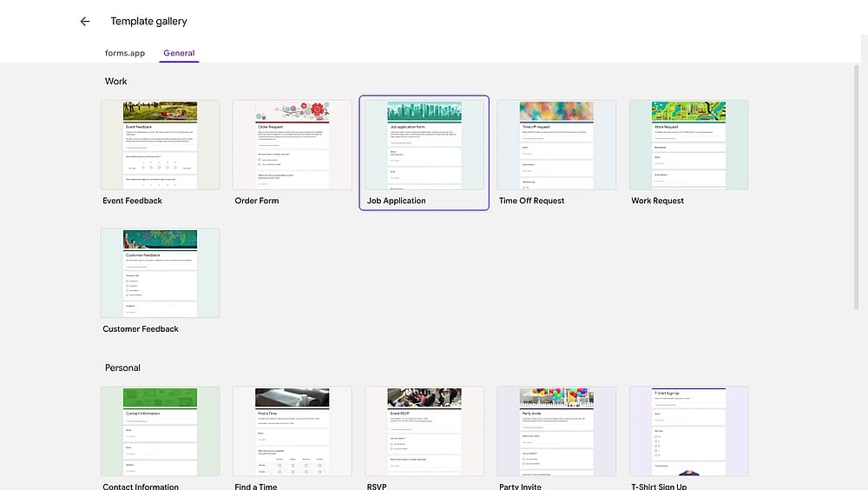Click the Work Request label
The width and height of the screenshot is (868, 490).
[x=658, y=201]
